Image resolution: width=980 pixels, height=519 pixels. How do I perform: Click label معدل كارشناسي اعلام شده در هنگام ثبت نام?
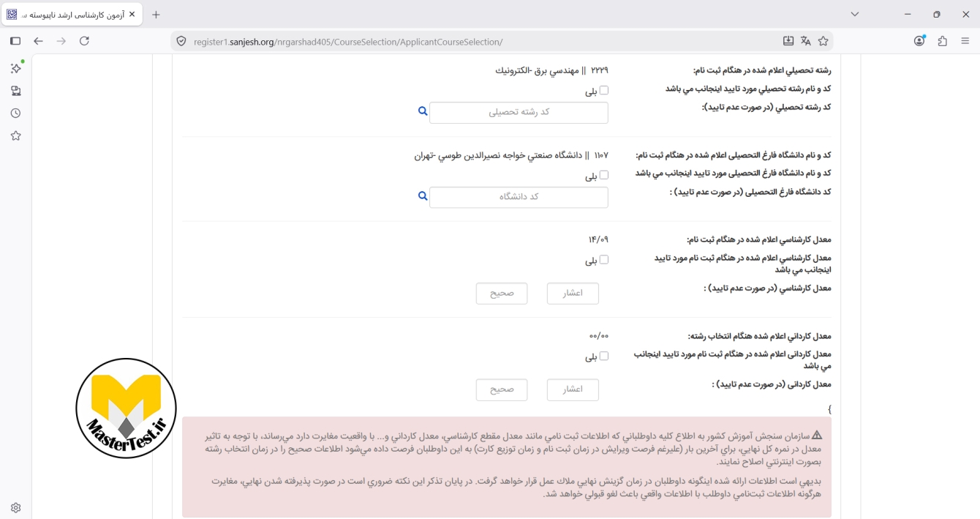click(758, 239)
